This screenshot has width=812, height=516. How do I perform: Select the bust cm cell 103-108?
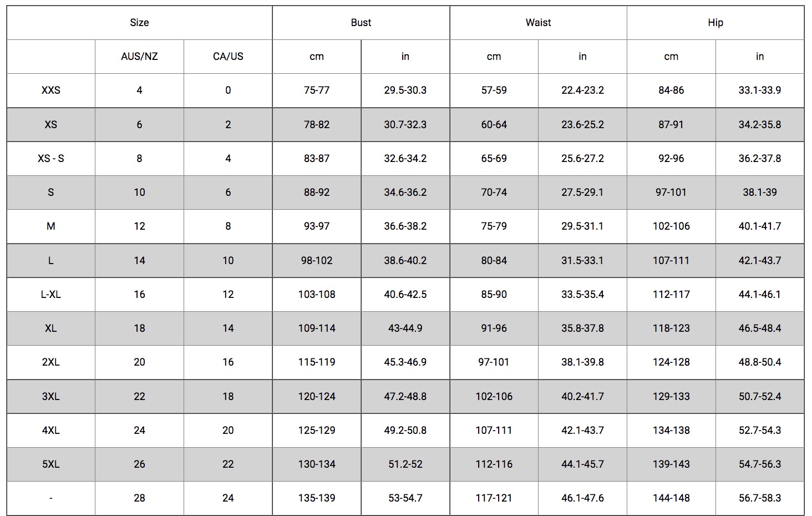click(317, 295)
